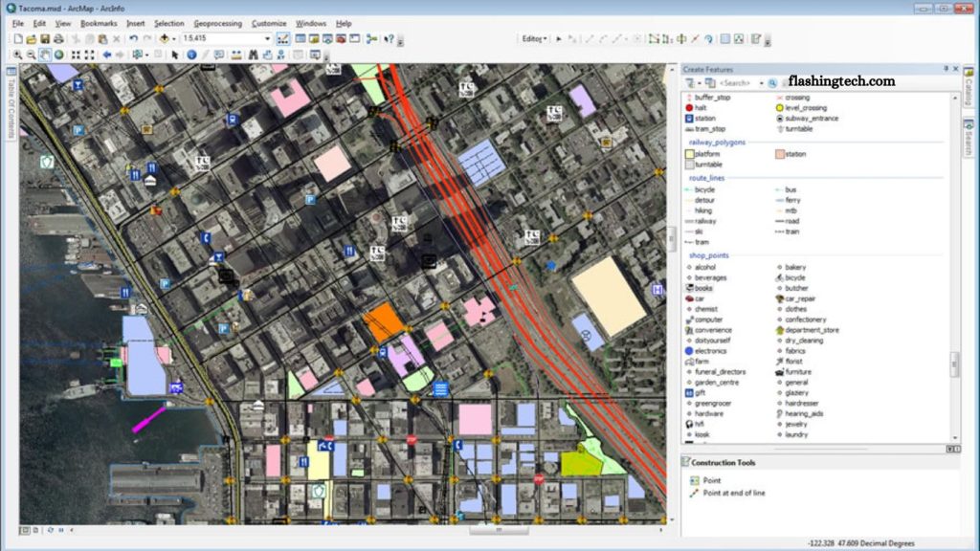Image resolution: width=980 pixels, height=551 pixels.
Task: Open the Table Of Contents side tab
Action: 11,102
